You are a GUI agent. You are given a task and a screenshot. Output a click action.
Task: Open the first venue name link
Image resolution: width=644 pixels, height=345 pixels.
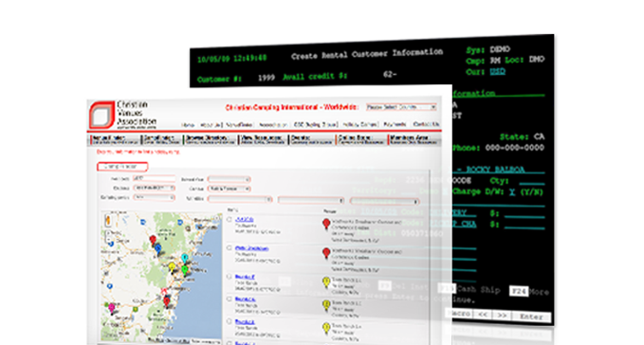pos(245,220)
